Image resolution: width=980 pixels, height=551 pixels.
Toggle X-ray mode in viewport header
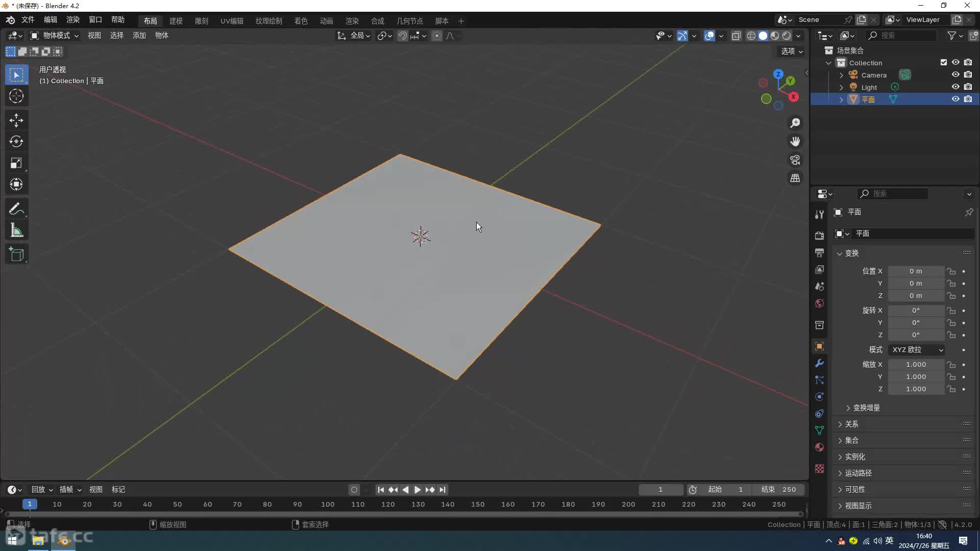click(x=736, y=36)
